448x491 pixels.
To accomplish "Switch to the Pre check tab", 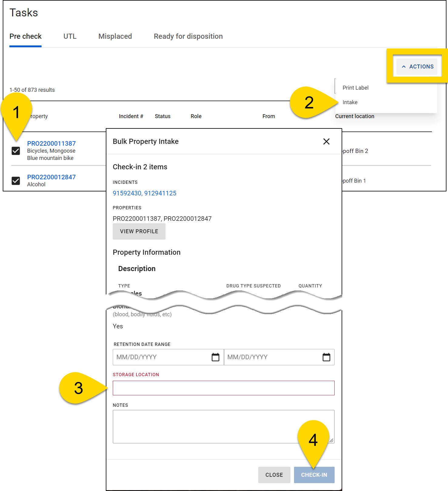I will click(x=25, y=36).
